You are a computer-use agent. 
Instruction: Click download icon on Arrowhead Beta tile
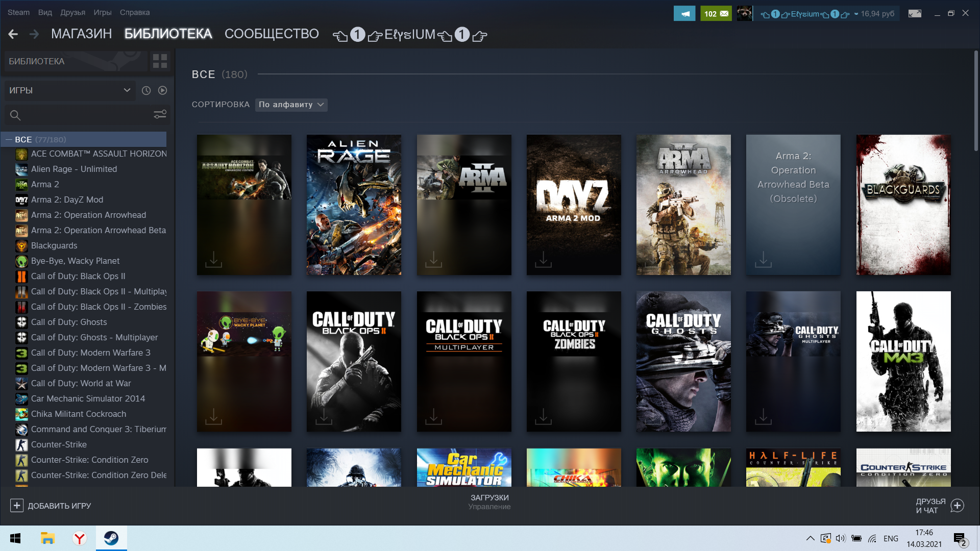[x=763, y=259]
